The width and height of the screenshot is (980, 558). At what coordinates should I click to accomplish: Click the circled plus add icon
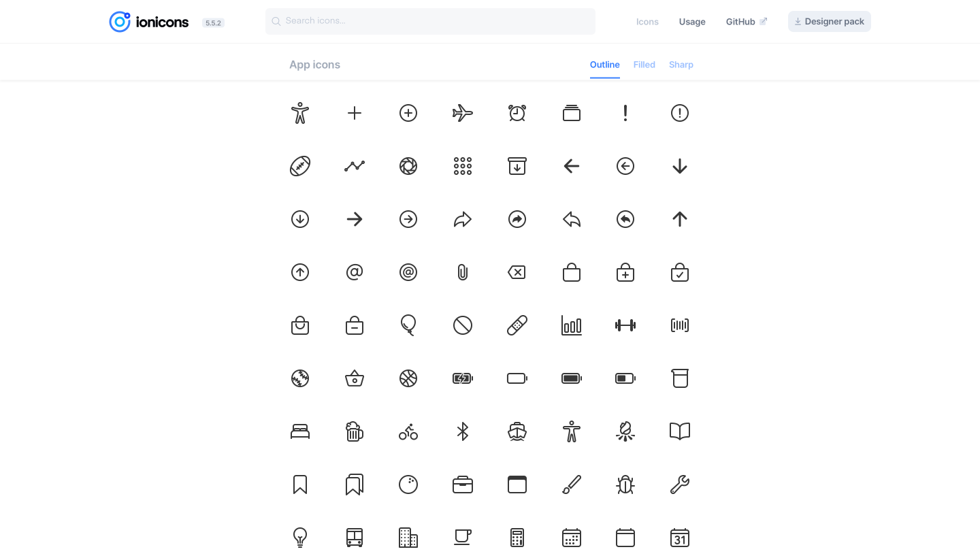point(408,113)
